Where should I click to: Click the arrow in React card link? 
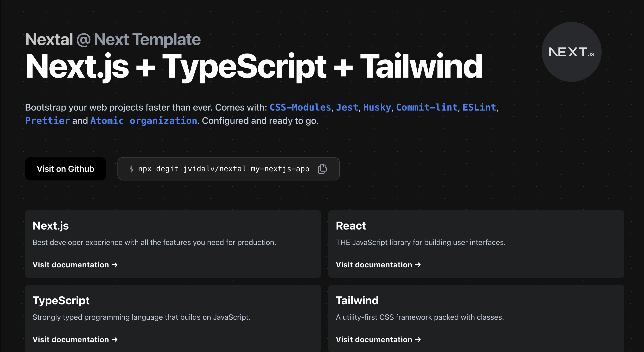tap(418, 265)
